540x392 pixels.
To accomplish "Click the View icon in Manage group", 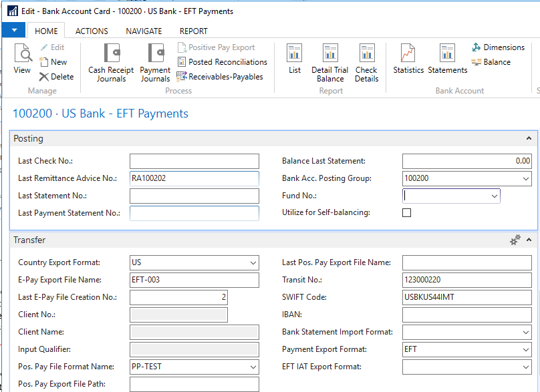I will [22, 59].
